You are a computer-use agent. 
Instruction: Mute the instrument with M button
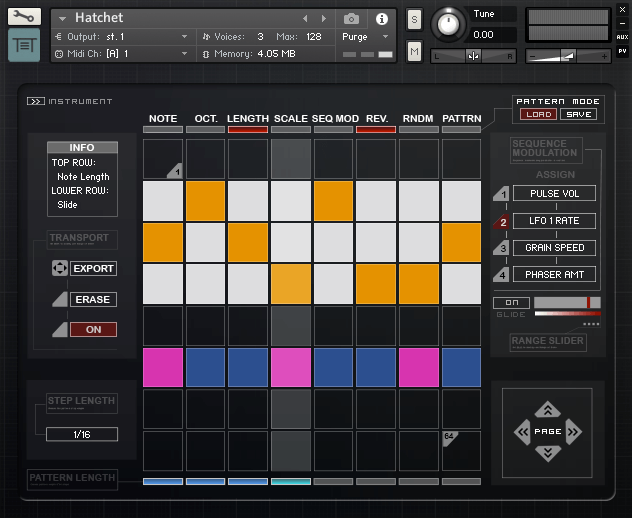[x=414, y=51]
